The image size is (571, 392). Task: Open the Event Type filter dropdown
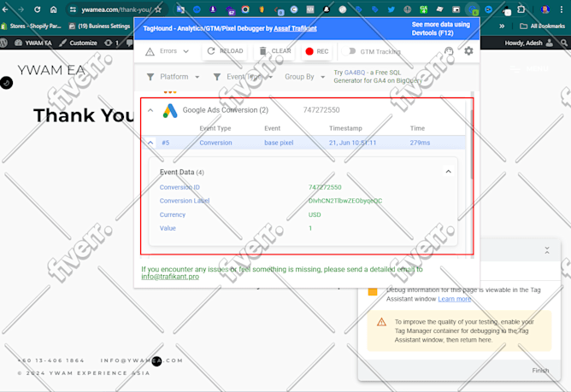pos(243,77)
